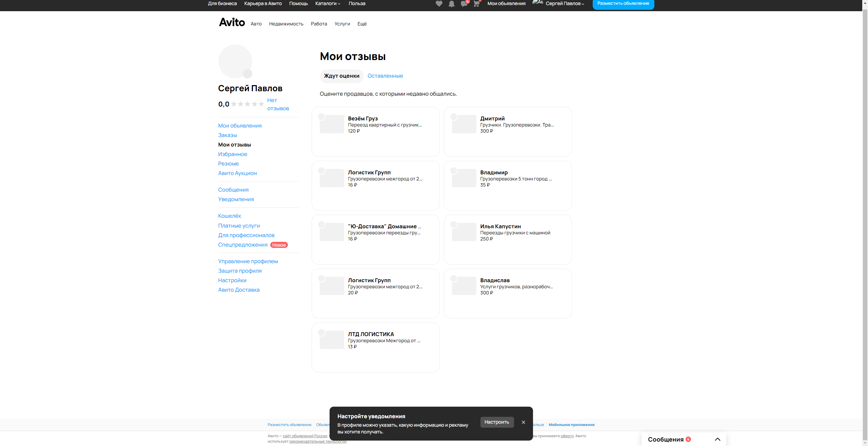Open the Везём Груз seller card thumbnail
The height and width of the screenshot is (446, 868).
click(x=332, y=124)
